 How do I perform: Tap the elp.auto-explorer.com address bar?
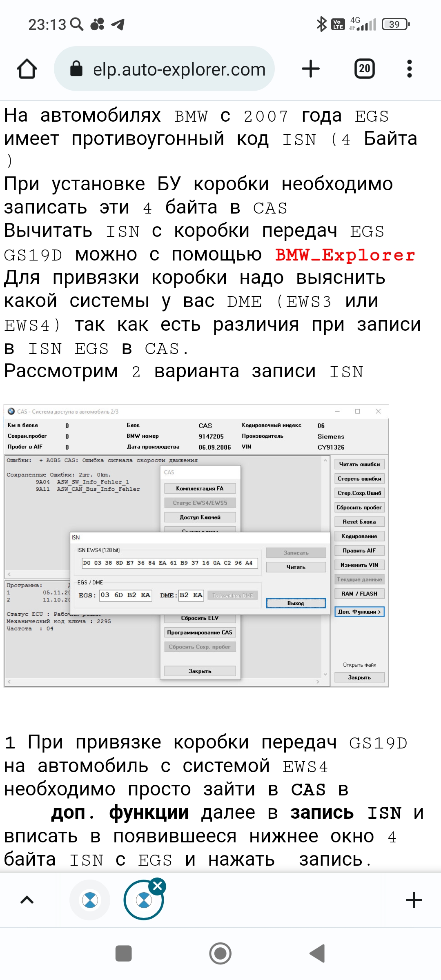click(x=179, y=69)
